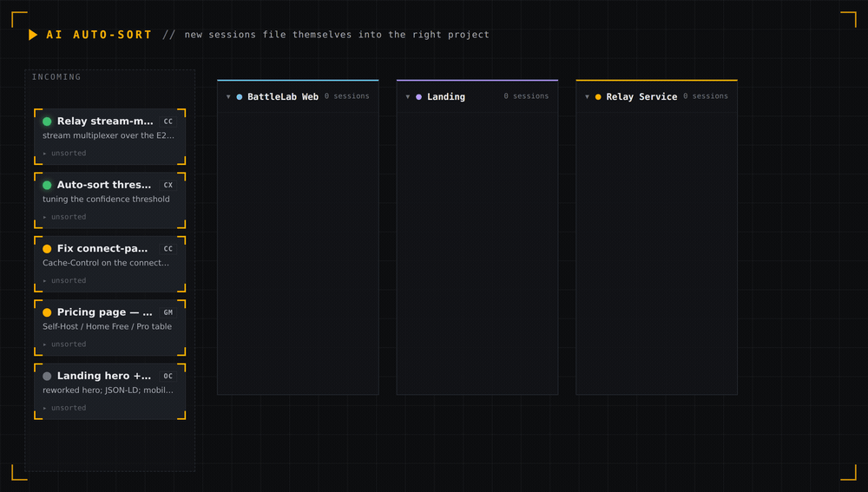This screenshot has height=492, width=868.
Task: Click 'tuning the confidence threshold' description
Action: coord(106,200)
